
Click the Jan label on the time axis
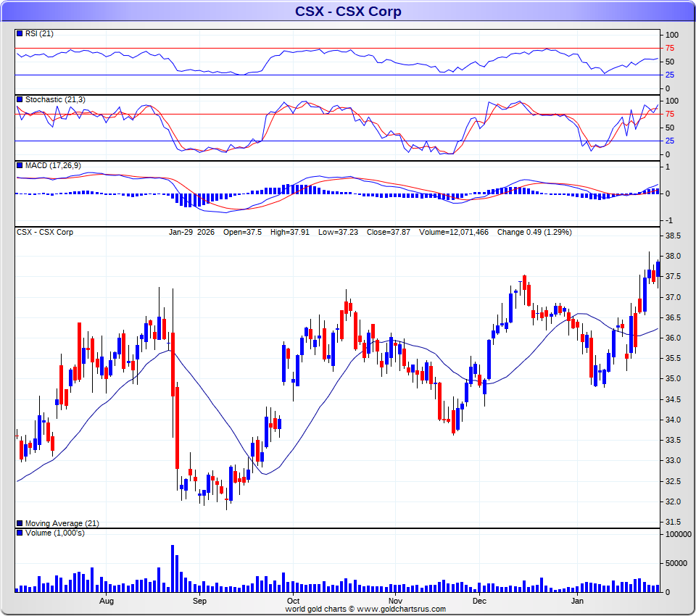(x=578, y=602)
